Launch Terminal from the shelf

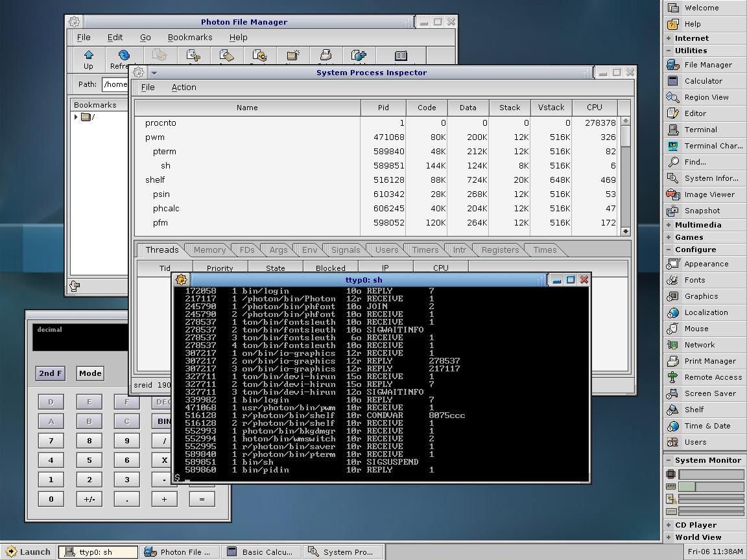(x=700, y=130)
